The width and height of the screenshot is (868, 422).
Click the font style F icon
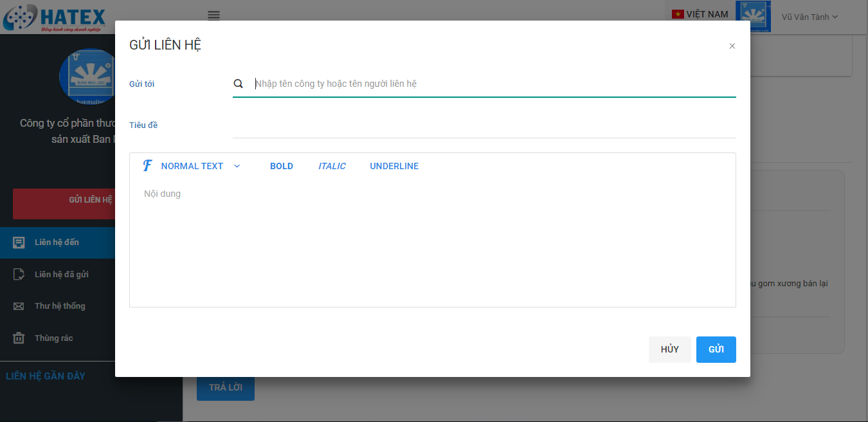pos(147,166)
